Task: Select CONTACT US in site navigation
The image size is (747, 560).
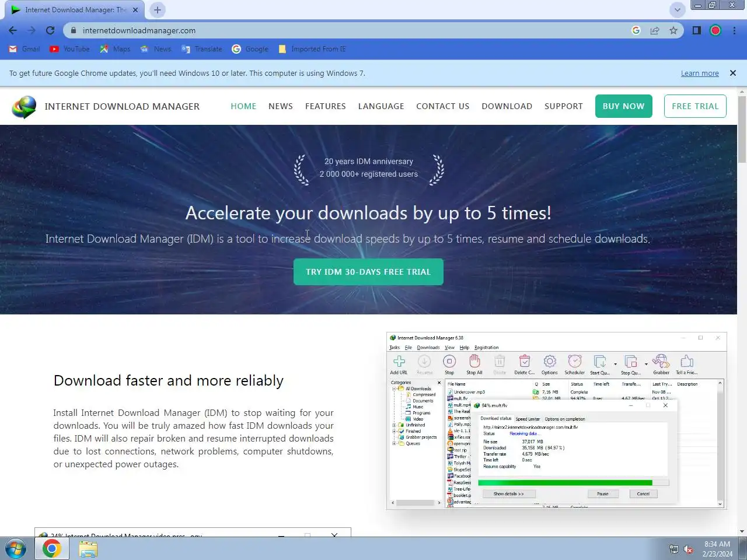Action: click(443, 106)
